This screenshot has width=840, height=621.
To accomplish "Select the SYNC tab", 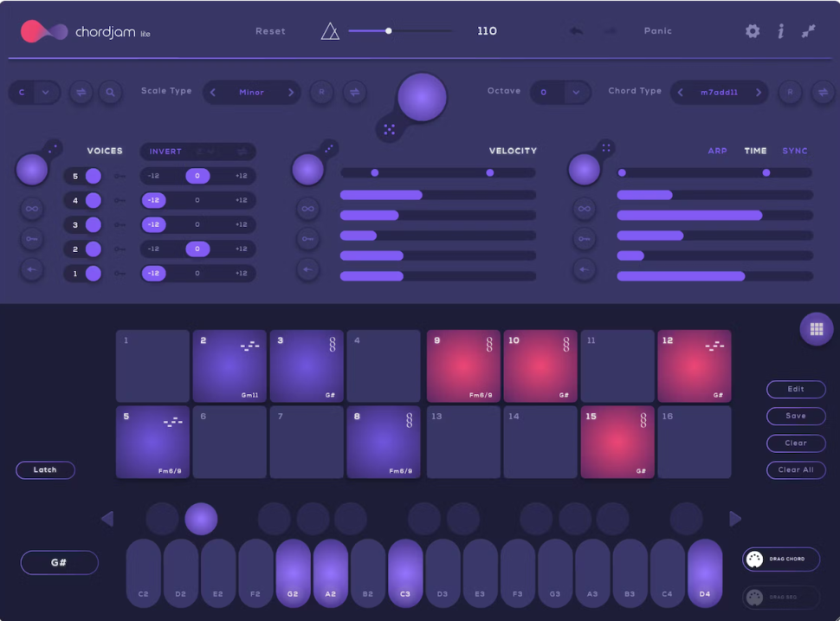I will (x=795, y=150).
